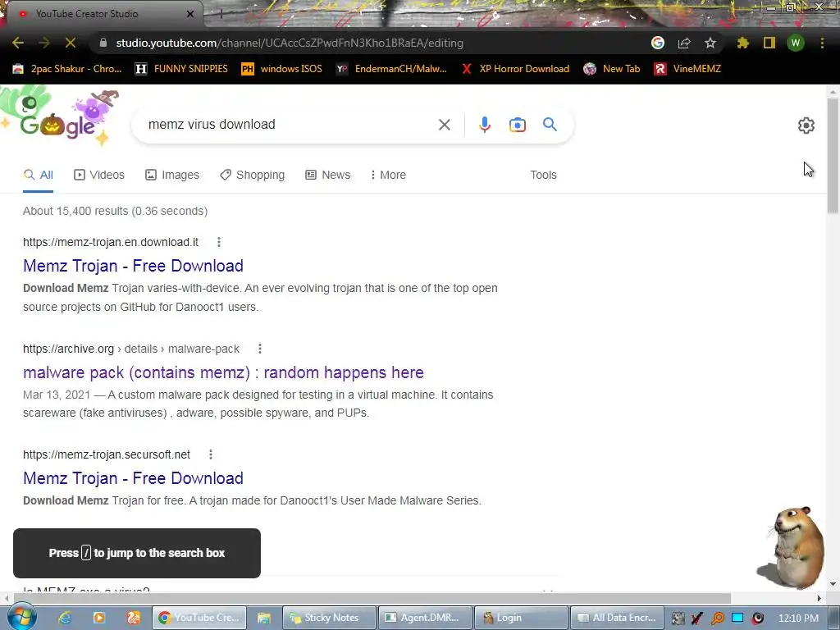Open the VineMEMZ bookmark
This screenshot has height=630, width=840.
click(x=687, y=69)
